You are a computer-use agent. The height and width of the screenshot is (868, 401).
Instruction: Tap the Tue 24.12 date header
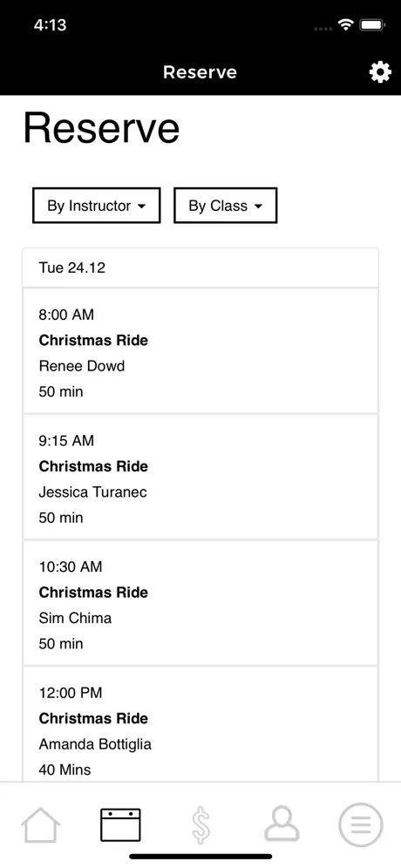(200, 268)
